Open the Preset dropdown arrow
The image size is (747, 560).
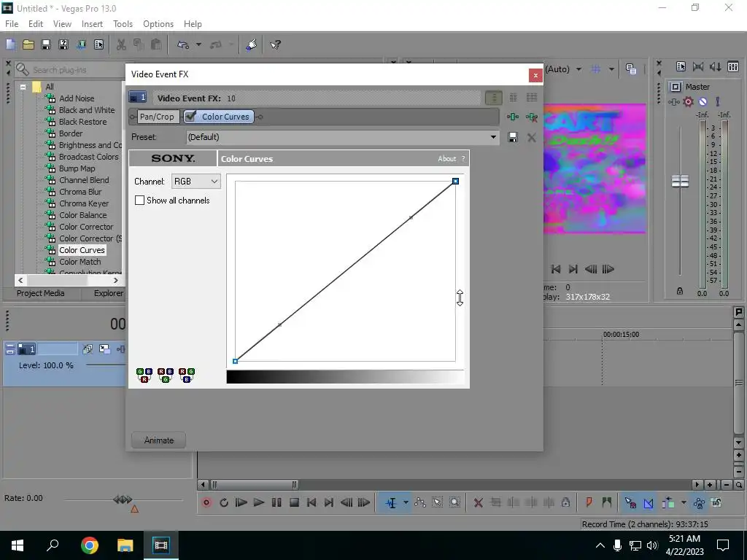pyautogui.click(x=493, y=137)
